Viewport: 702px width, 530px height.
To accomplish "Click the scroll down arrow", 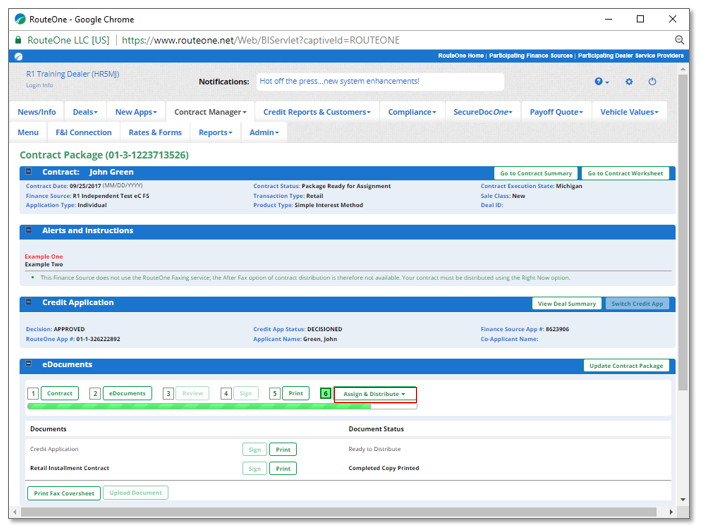I will 683,500.
